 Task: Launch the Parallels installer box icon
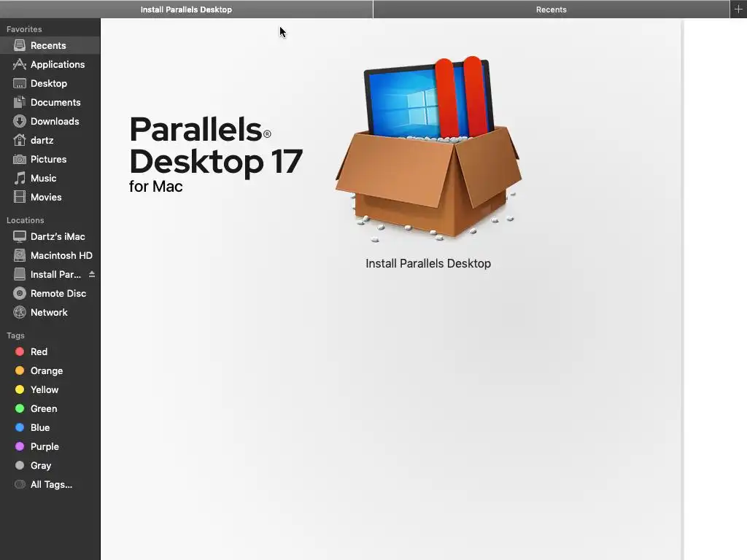pyautogui.click(x=428, y=149)
